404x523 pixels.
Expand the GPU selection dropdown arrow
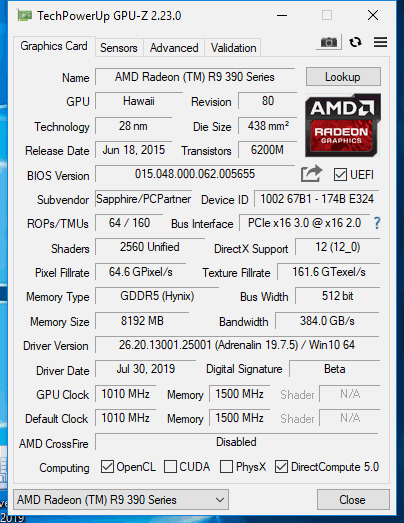pos(220,500)
